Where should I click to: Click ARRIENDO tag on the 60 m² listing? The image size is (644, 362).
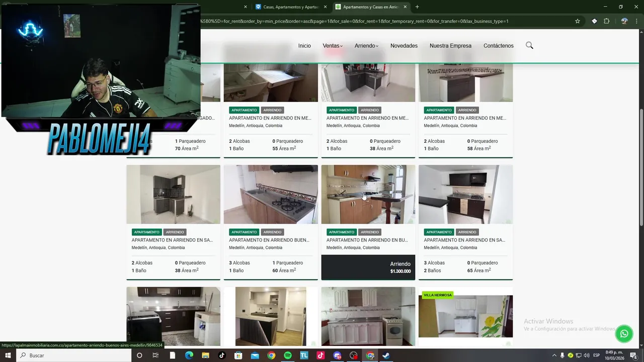[x=272, y=232]
